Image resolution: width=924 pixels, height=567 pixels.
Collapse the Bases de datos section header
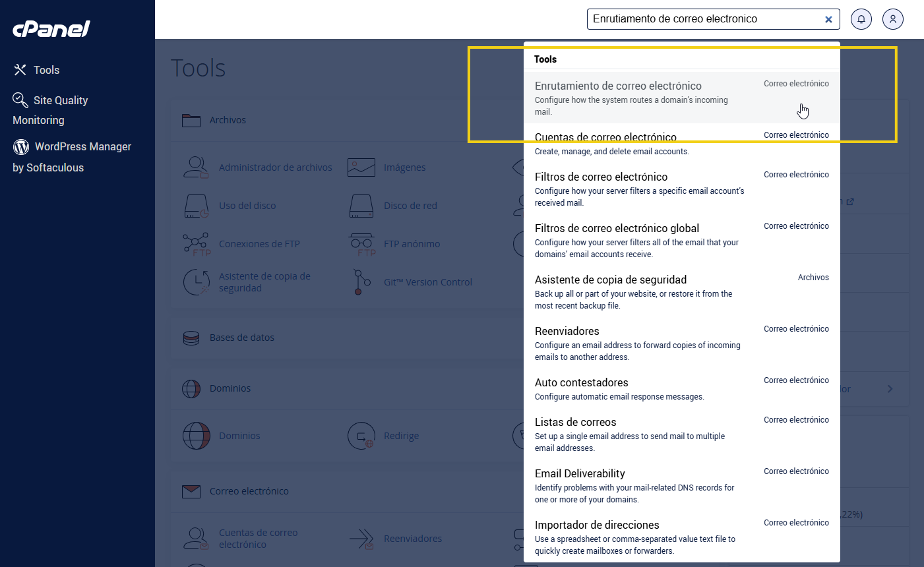pyautogui.click(x=241, y=338)
